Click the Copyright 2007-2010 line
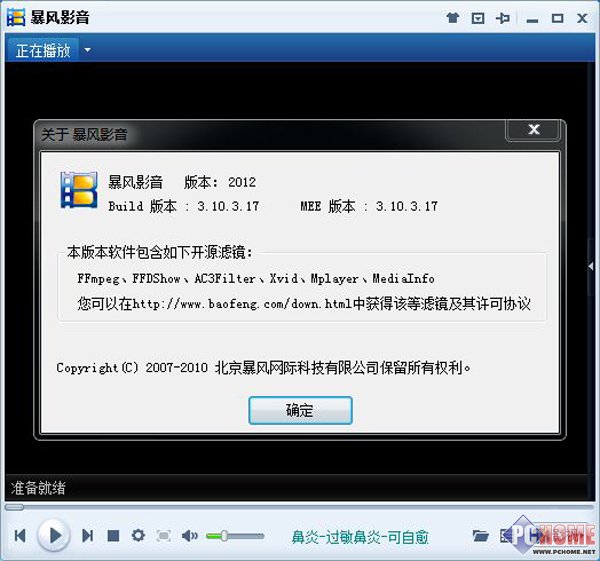The image size is (600, 561). coord(263,367)
